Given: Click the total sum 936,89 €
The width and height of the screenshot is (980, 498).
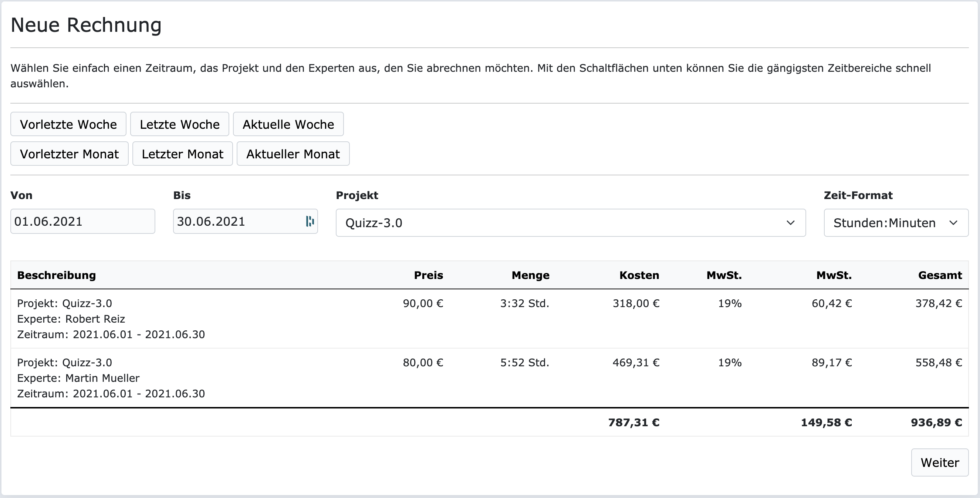Looking at the screenshot, I should point(936,422).
